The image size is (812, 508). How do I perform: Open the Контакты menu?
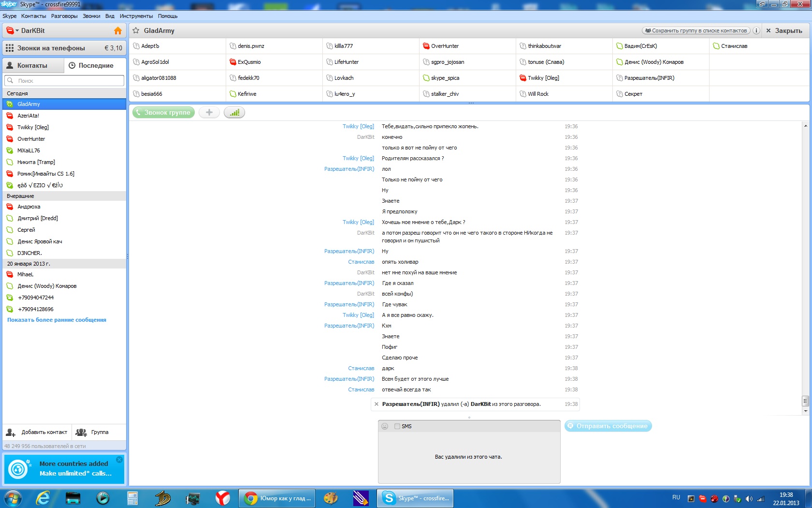coord(33,16)
